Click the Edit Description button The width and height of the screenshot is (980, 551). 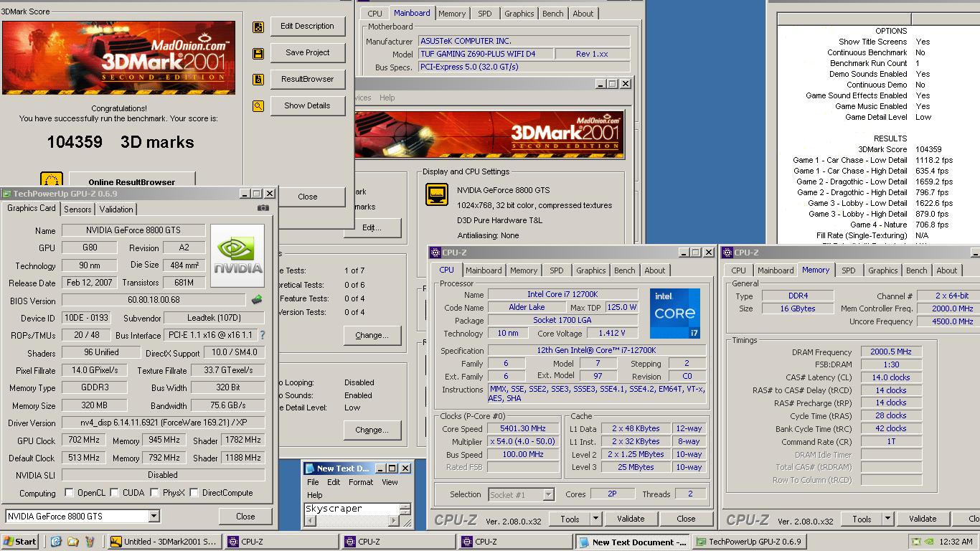pos(307,27)
